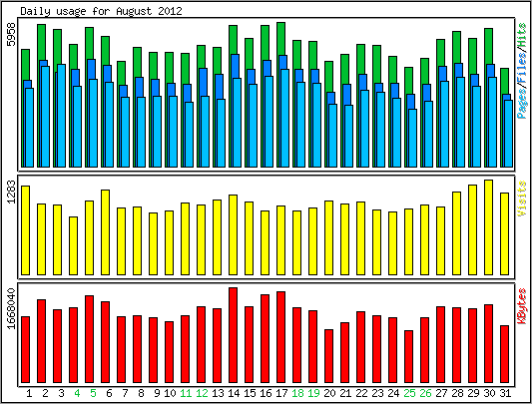Screen dimensions: 532x404
Task: Click the yellow Visits bar for day 30
Action: [488, 227]
